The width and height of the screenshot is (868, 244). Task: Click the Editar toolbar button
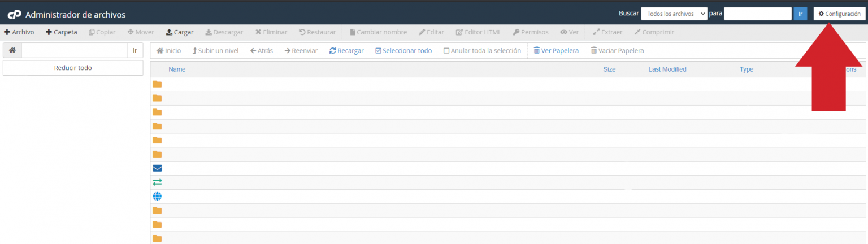pyautogui.click(x=431, y=32)
